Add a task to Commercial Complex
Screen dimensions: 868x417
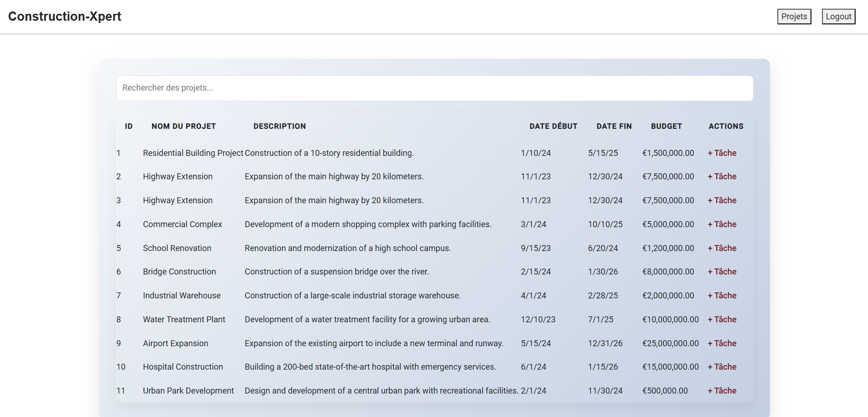click(x=722, y=224)
